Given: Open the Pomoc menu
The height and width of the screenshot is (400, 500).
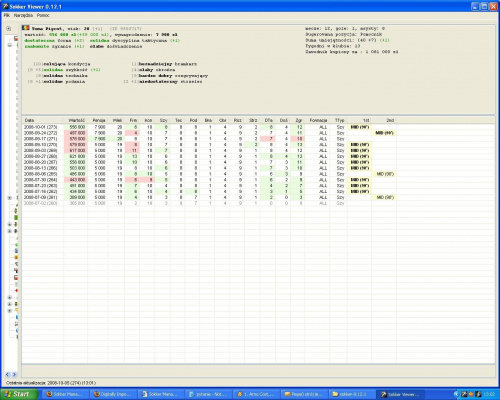Looking at the screenshot, I should pos(43,15).
